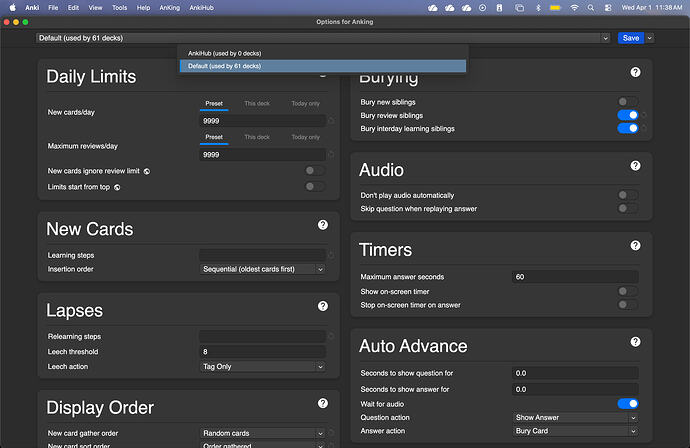Click the globe icon beside Limits start from top
The width and height of the screenshot is (690, 448).
pyautogui.click(x=117, y=187)
